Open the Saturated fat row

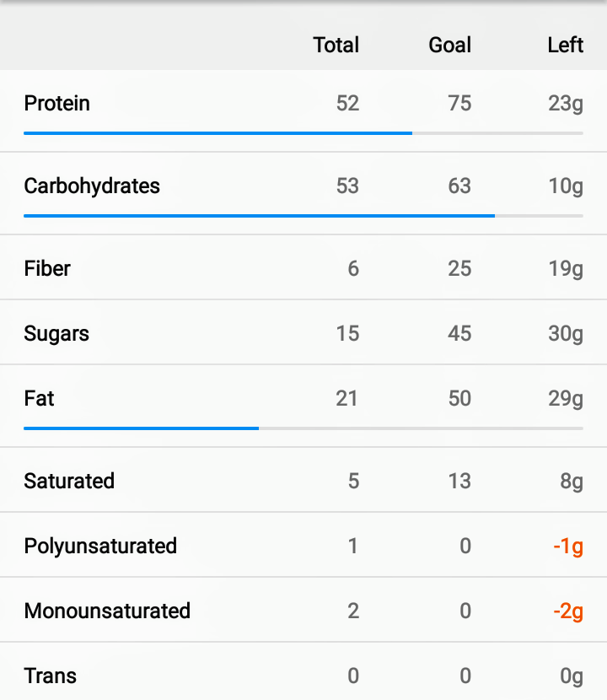coord(303,480)
